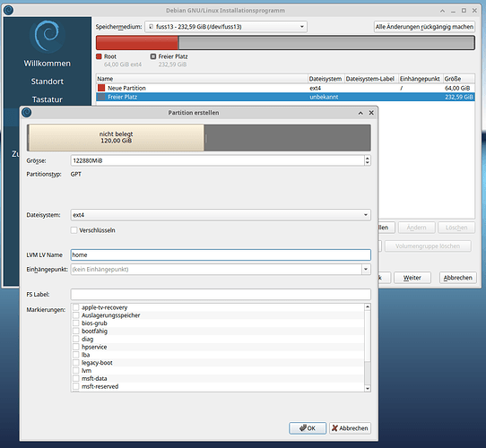Click Alle Änderungen rückgängig machen button
The width and height of the screenshot is (486, 448).
point(424,27)
